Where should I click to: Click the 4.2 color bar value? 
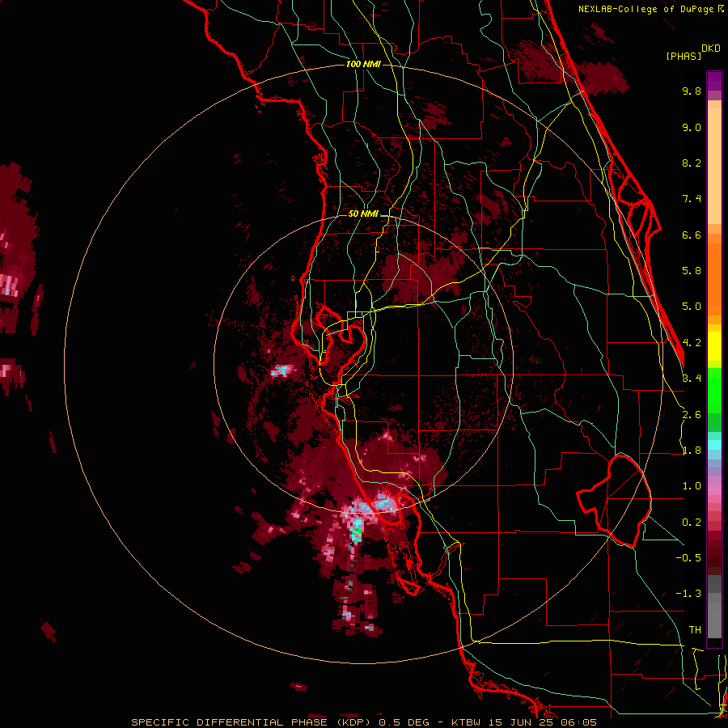coord(692,343)
